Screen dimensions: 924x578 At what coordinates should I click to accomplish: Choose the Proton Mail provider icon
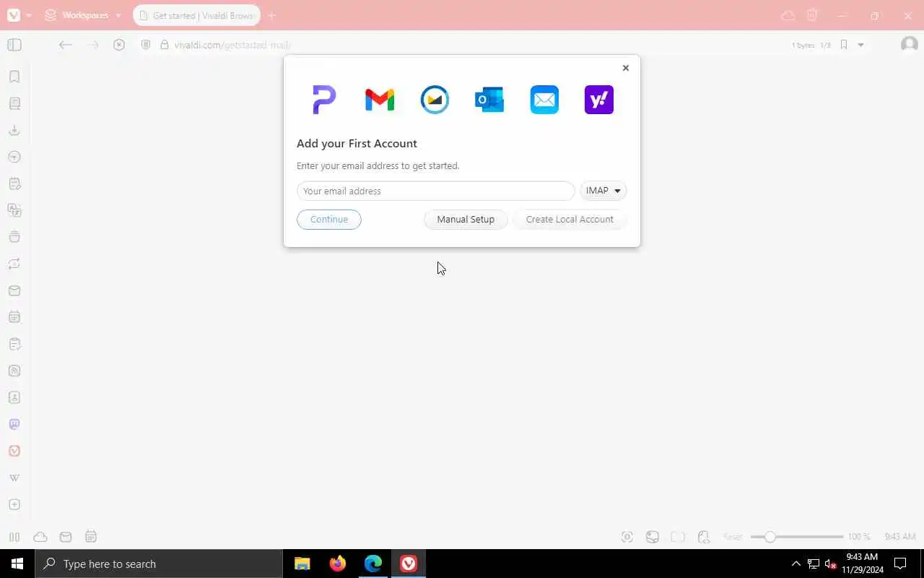coord(324,100)
